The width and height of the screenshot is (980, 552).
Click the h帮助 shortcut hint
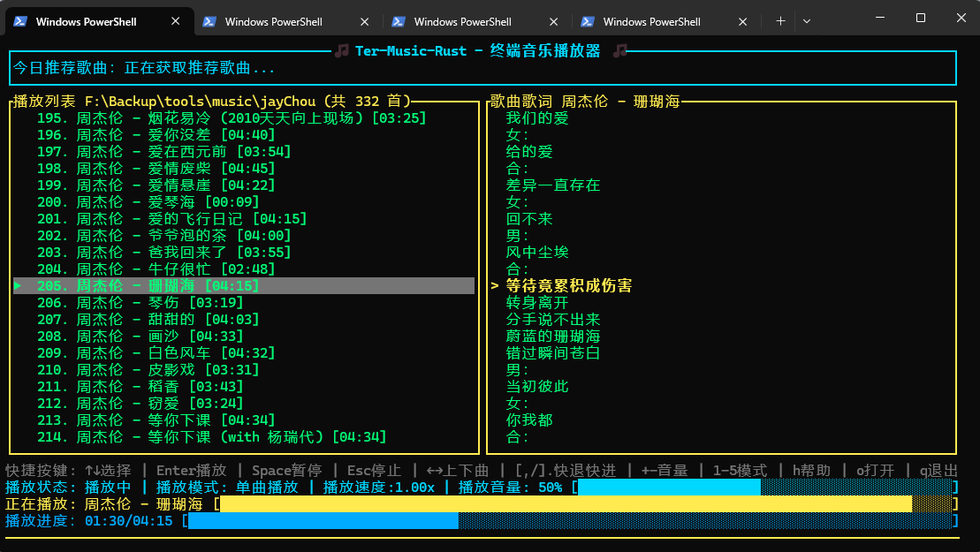click(812, 471)
